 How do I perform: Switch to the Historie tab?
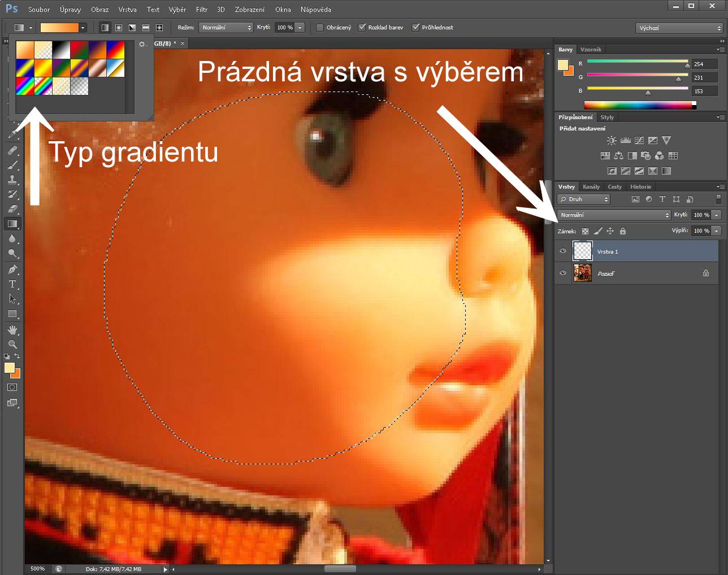[x=640, y=187]
